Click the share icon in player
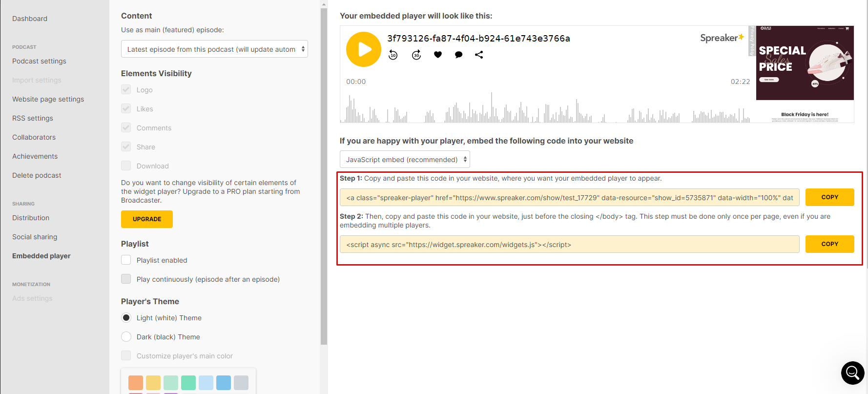Screen dimensions: 868x394 click(479, 55)
